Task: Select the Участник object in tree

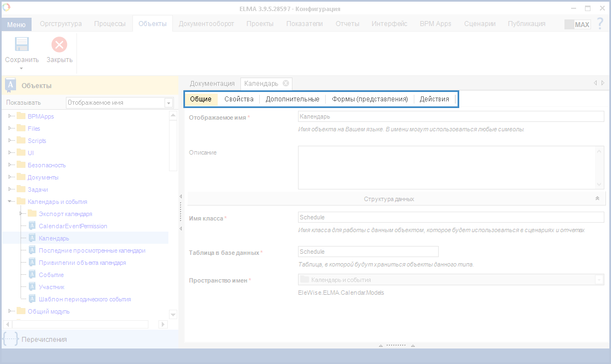Action: pos(52,287)
